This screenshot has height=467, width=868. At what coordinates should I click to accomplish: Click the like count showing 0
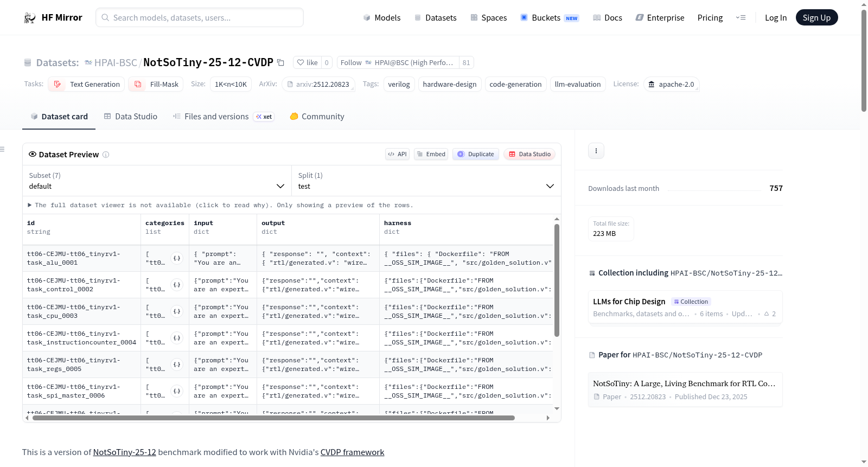(327, 62)
